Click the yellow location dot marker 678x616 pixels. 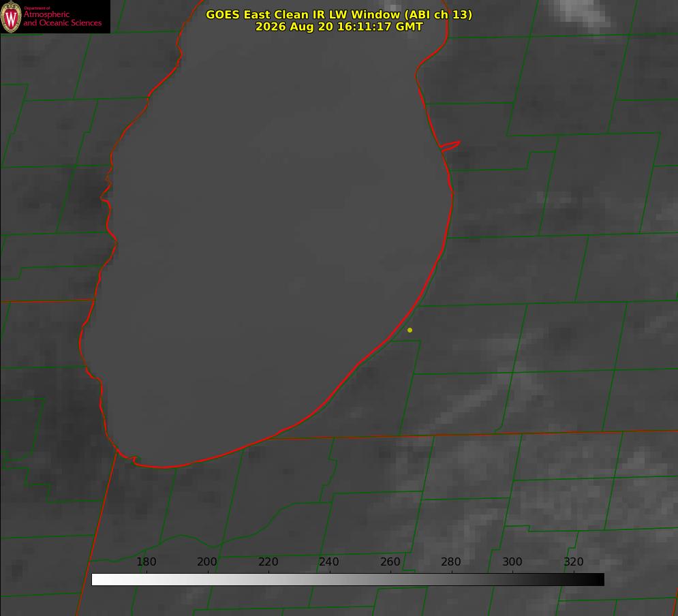(410, 330)
